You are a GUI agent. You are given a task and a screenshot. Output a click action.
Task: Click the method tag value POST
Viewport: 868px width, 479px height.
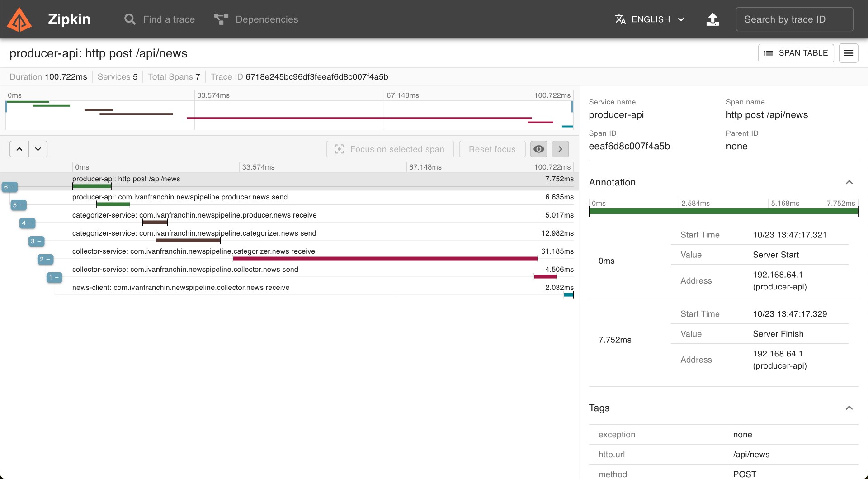(745, 474)
